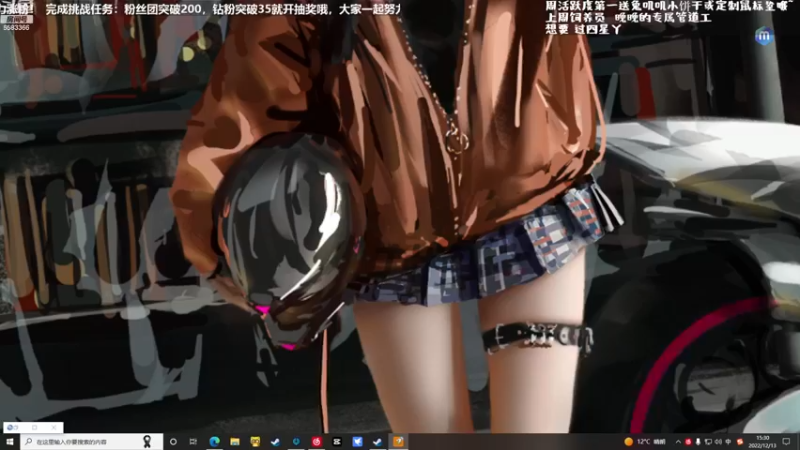The height and width of the screenshot is (450, 800).
Task: Open red NetEase icon in system tray
Action: [x=688, y=442]
